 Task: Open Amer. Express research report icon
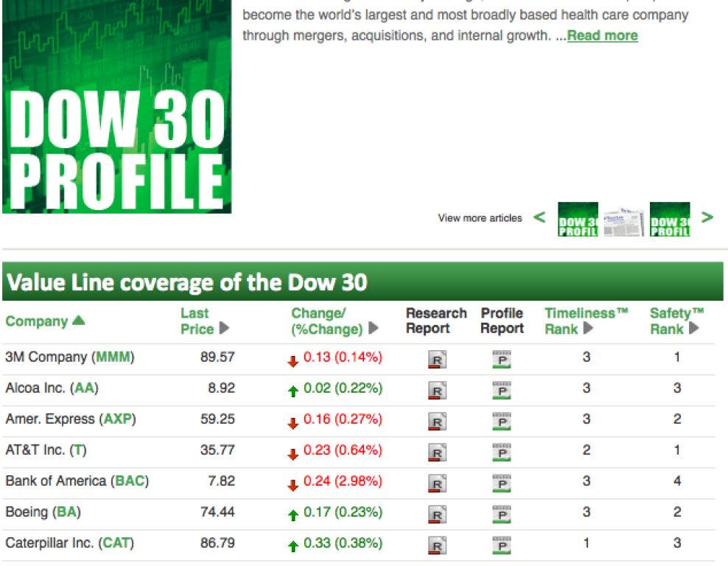point(437,422)
